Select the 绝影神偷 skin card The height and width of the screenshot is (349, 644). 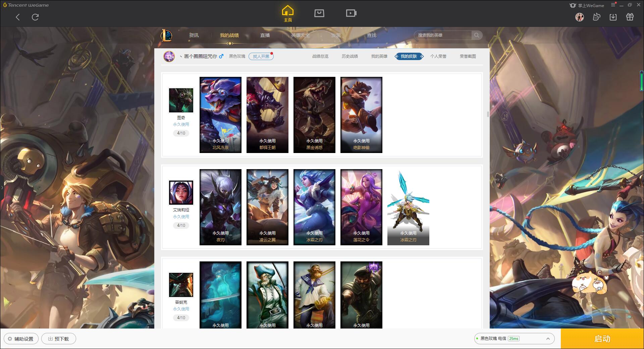[x=361, y=115]
